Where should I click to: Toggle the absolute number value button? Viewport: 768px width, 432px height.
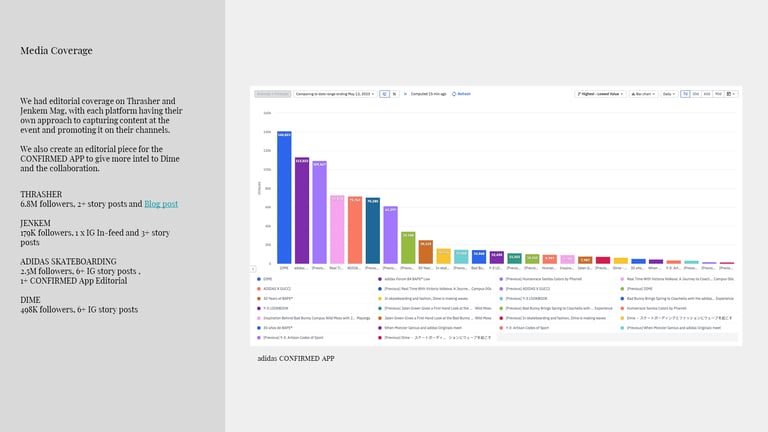click(x=384, y=94)
